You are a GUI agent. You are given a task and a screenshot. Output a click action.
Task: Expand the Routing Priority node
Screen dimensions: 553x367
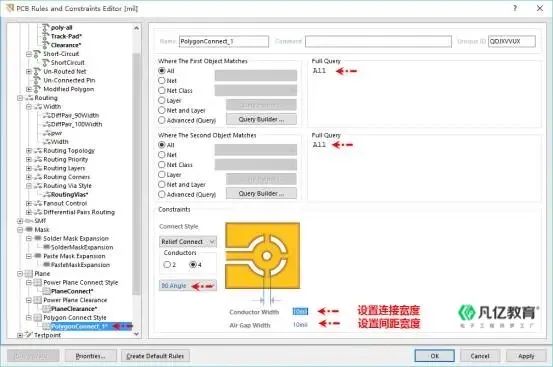coord(29,160)
